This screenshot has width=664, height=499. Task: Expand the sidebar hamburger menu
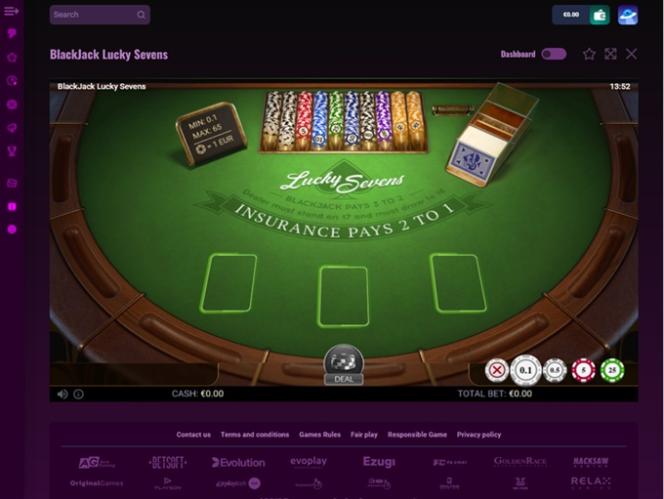11,11
